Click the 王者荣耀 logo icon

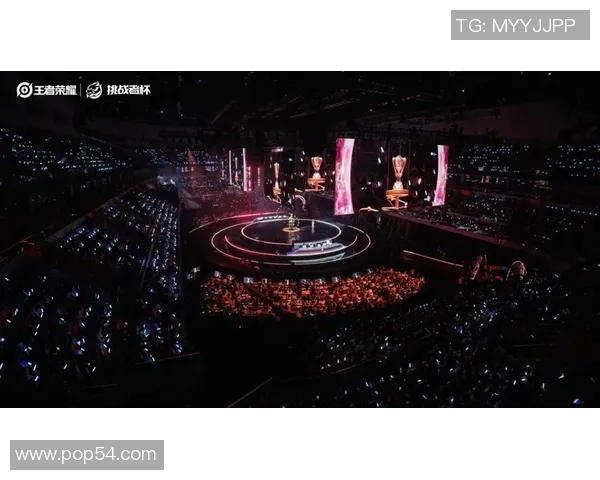(24, 90)
